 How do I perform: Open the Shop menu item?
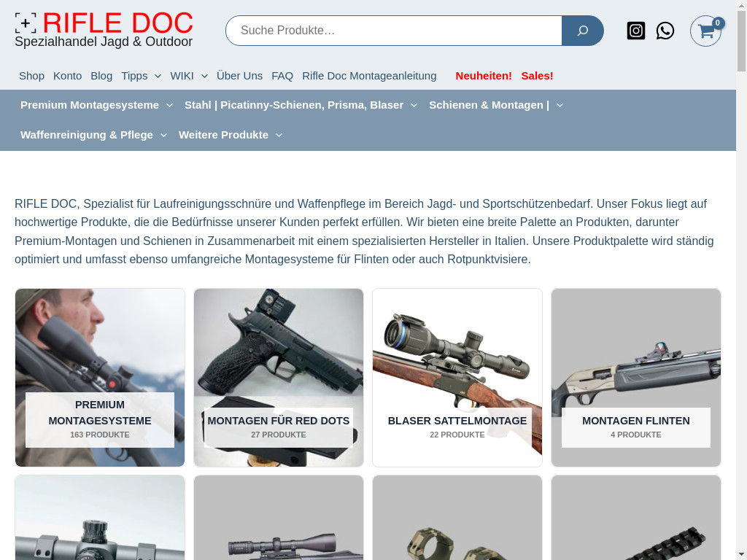[x=31, y=76]
